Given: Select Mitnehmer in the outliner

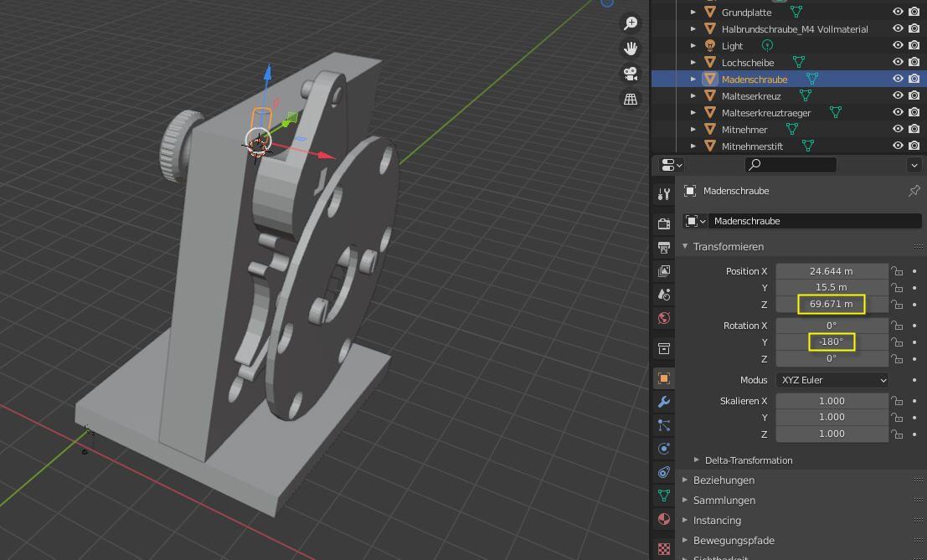Looking at the screenshot, I should [x=744, y=130].
